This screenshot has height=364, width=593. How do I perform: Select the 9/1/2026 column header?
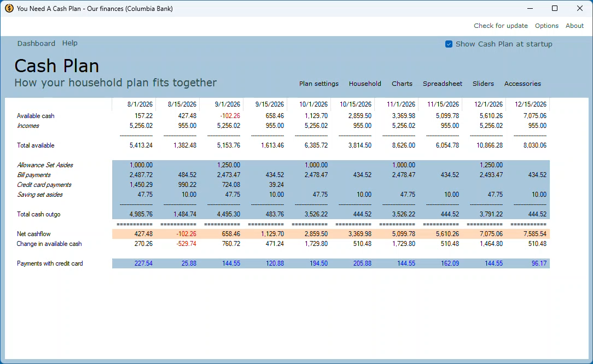(x=228, y=104)
